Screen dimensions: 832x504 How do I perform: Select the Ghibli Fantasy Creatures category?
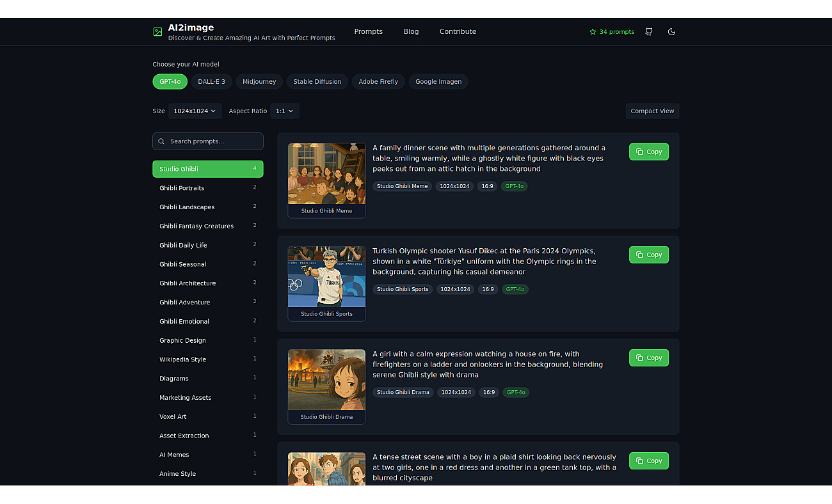[208, 226]
